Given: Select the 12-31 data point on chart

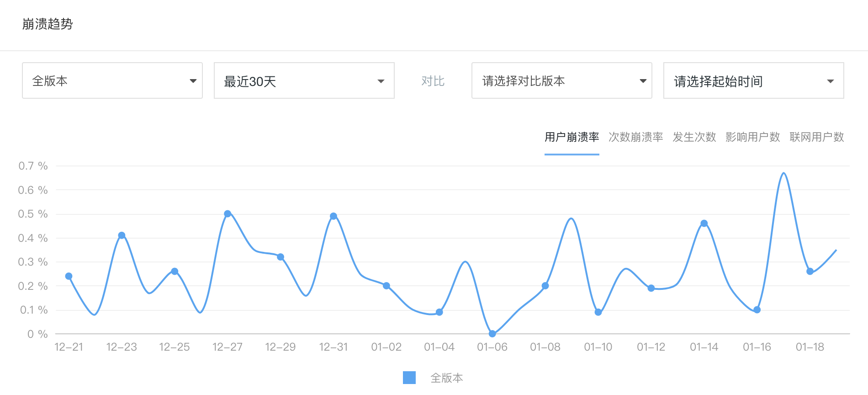Looking at the screenshot, I should (x=333, y=216).
